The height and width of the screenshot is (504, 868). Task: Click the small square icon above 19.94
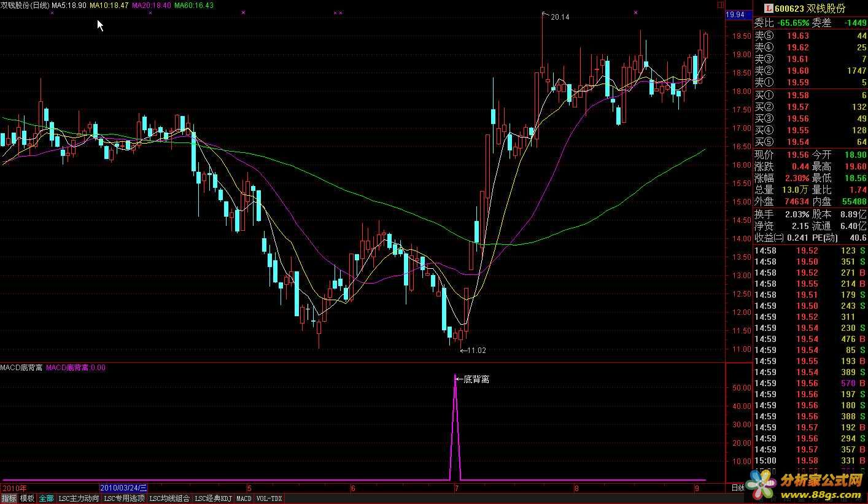pyautogui.click(x=721, y=4)
